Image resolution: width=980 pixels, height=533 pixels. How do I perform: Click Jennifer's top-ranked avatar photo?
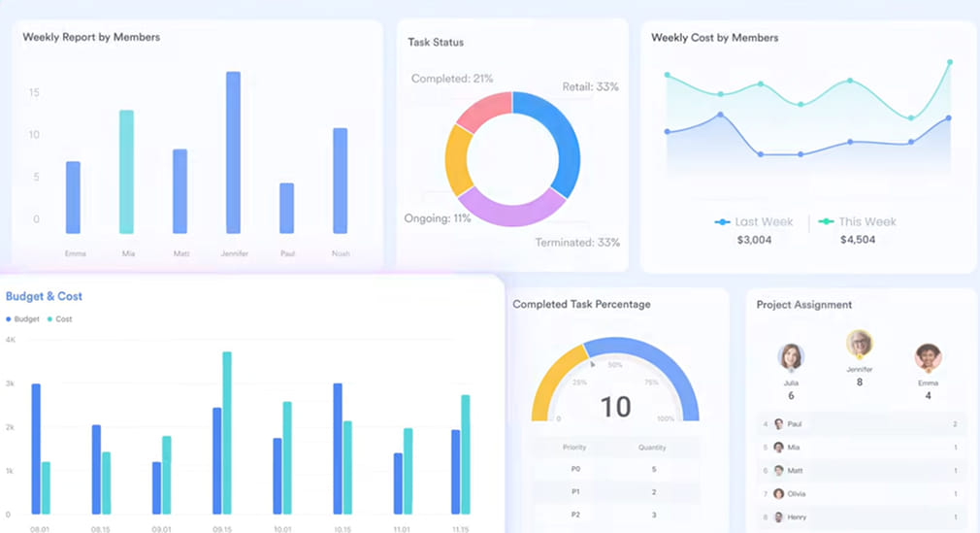[859, 343]
